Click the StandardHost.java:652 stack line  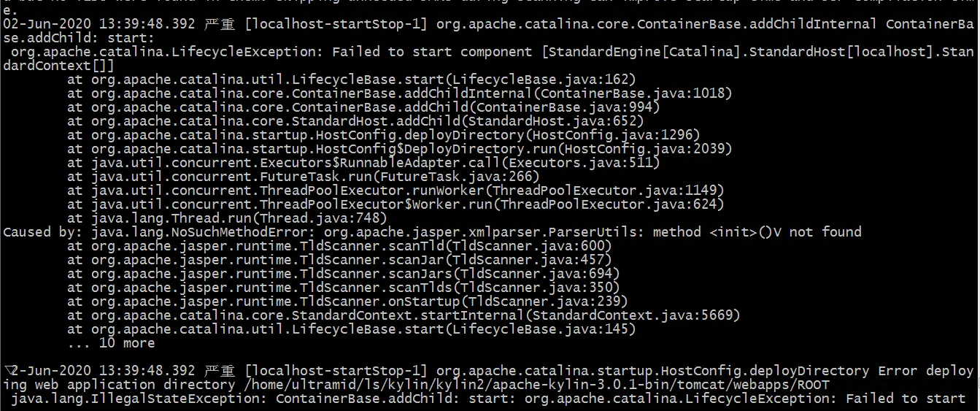pyautogui.click(x=356, y=121)
